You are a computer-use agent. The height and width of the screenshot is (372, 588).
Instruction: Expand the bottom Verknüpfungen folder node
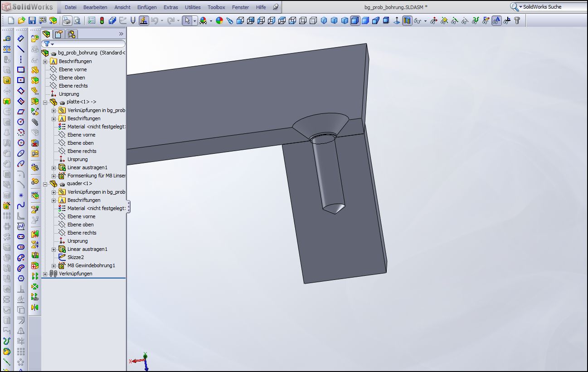coord(45,274)
